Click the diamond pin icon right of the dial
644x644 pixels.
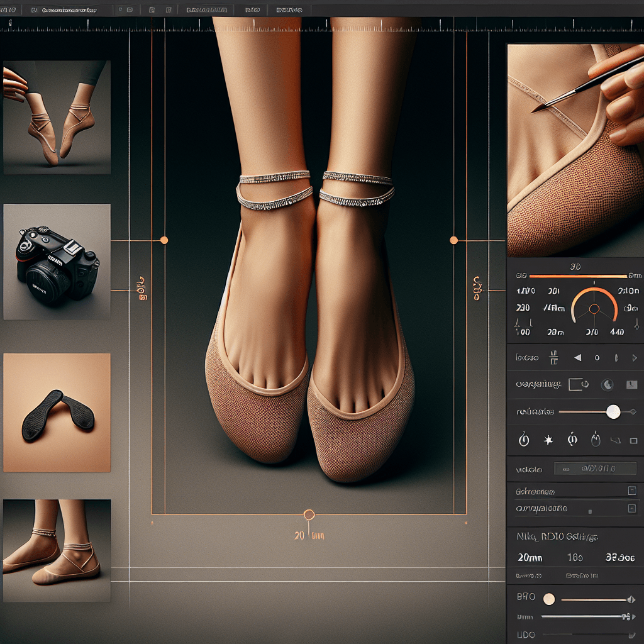click(x=636, y=325)
